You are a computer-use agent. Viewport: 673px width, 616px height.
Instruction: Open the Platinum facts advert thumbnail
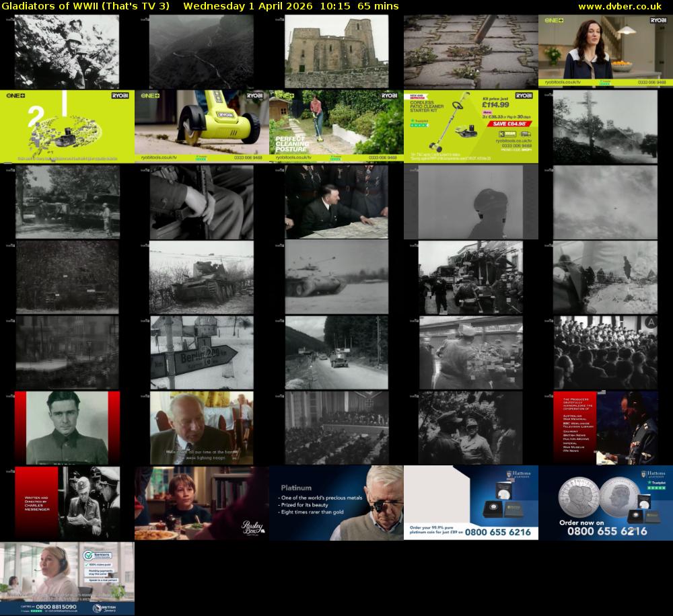coord(336,503)
